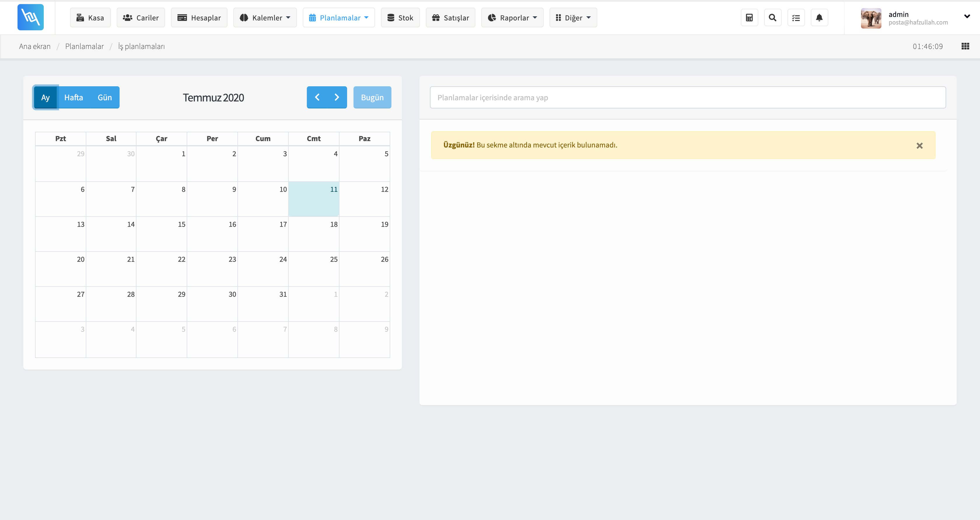Viewport: 980px width, 520px height.
Task: Open the grid apps icon near clock
Action: pos(965,46)
